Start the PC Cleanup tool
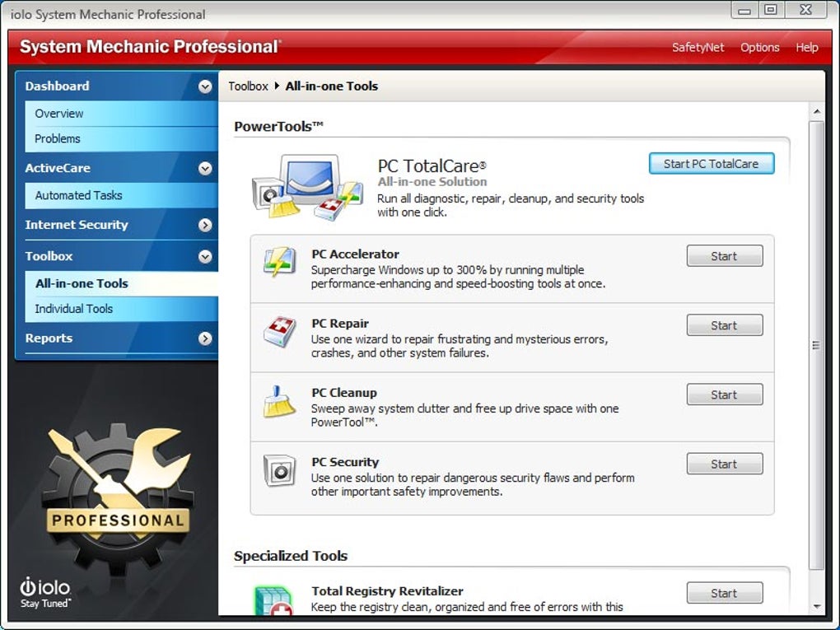840x630 pixels. click(724, 394)
